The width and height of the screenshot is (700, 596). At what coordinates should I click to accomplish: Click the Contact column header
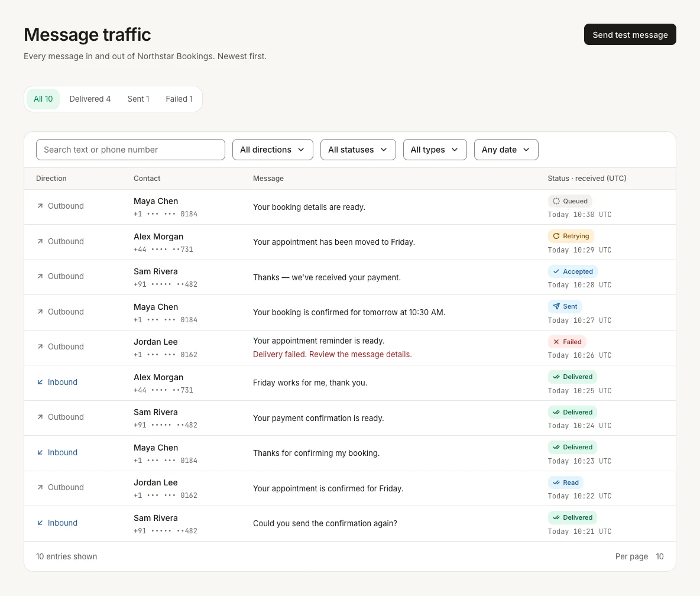147,179
